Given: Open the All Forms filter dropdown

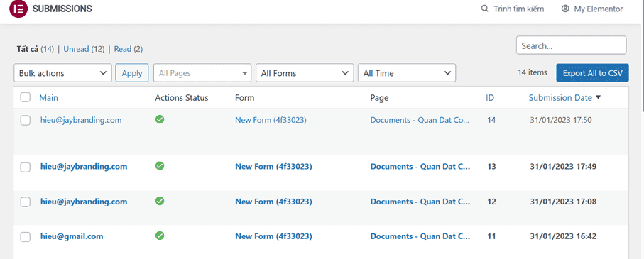Looking at the screenshot, I should pos(305,73).
